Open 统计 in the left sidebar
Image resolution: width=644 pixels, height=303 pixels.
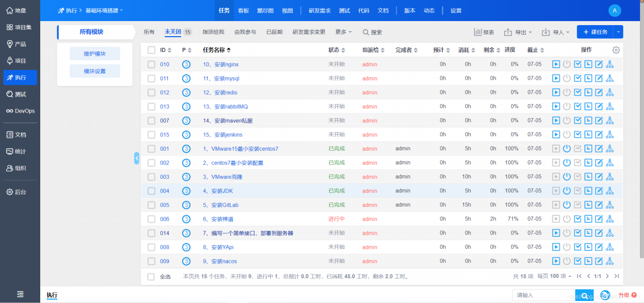pyautogui.click(x=20, y=152)
